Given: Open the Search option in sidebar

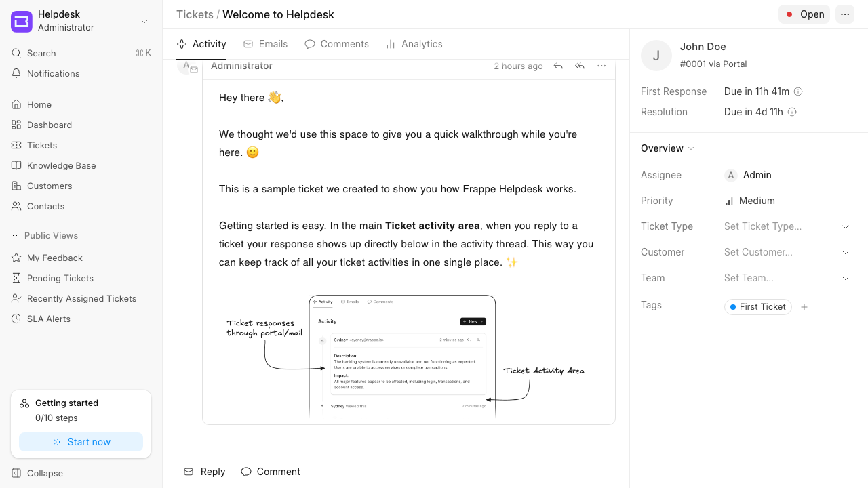Looking at the screenshot, I should tap(81, 53).
